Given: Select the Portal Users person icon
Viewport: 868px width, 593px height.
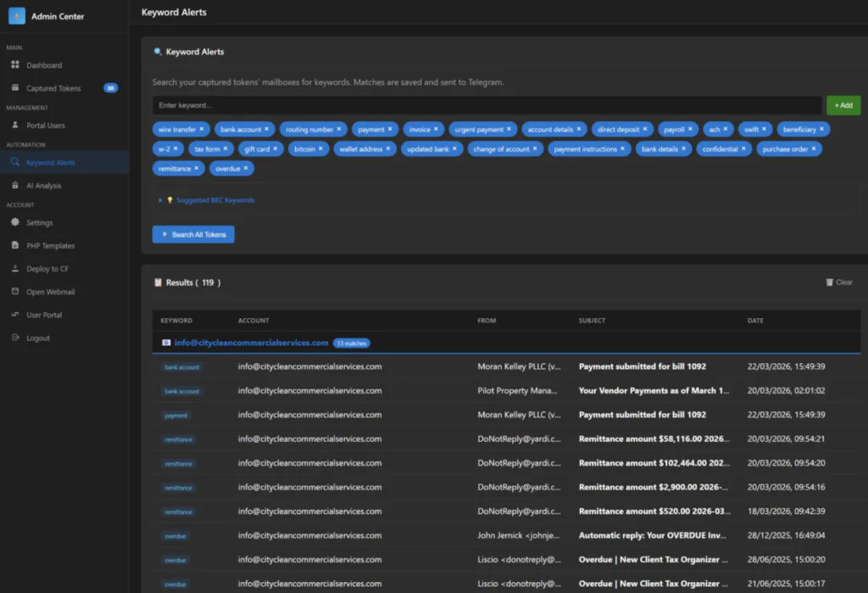Looking at the screenshot, I should click(x=15, y=126).
